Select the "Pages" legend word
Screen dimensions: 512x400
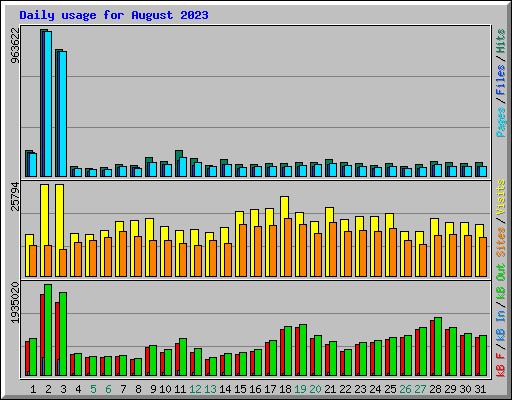pyautogui.click(x=501, y=122)
